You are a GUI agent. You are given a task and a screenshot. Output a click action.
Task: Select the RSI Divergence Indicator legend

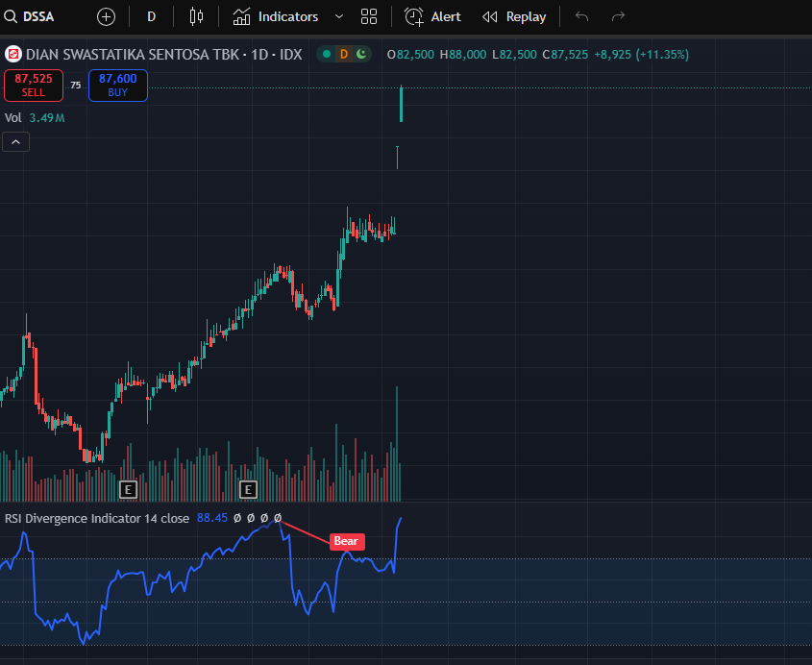click(x=97, y=518)
